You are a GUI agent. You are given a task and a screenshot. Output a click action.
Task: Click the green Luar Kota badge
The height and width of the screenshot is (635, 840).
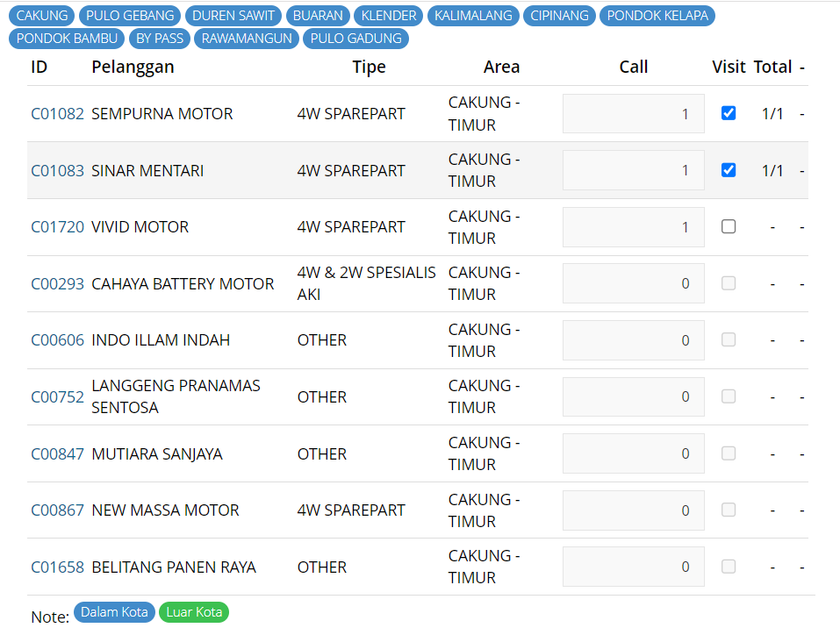(194, 612)
